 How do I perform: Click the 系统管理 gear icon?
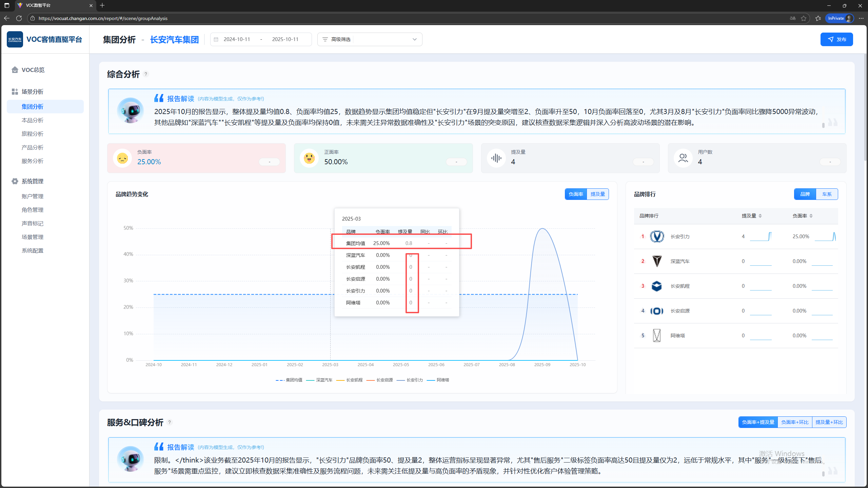pyautogui.click(x=15, y=181)
